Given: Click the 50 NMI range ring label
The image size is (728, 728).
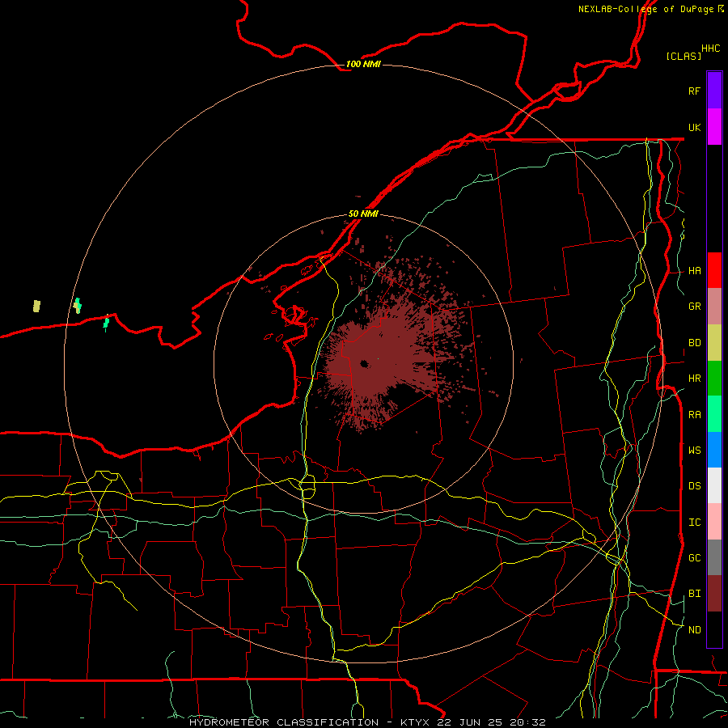Looking at the screenshot, I should (363, 214).
